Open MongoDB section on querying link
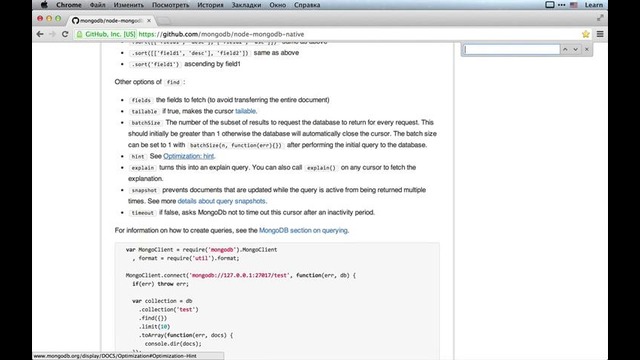The width and height of the screenshot is (640, 360). tap(303, 230)
